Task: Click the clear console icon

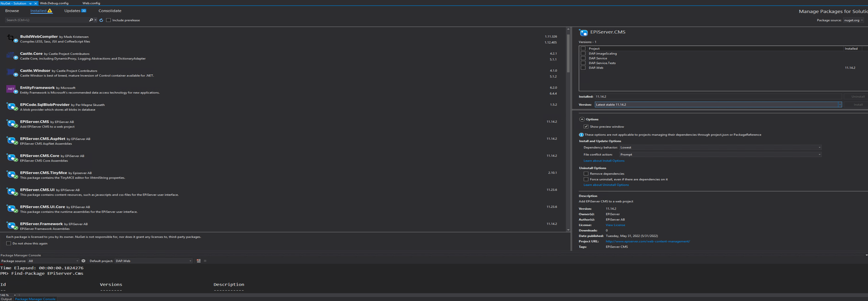Action: 198,261
